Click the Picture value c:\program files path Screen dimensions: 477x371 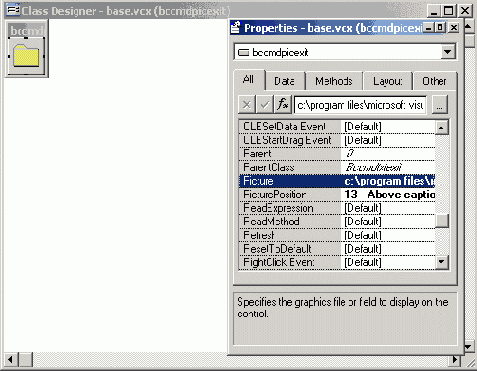click(389, 181)
